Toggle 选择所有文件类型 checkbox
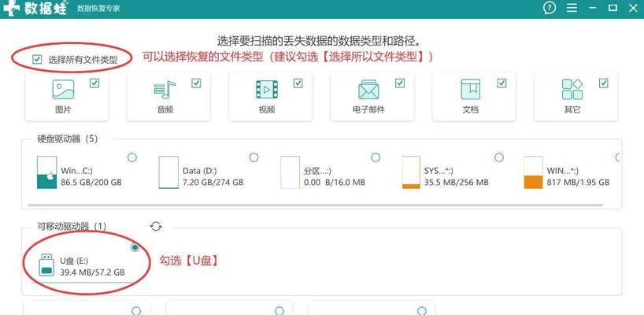The image size is (644, 315). click(37, 60)
